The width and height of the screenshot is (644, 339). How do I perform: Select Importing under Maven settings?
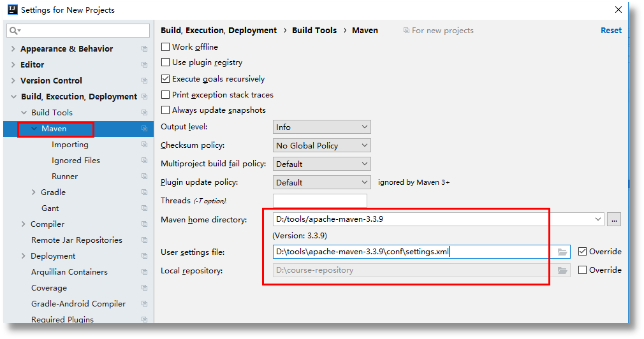[70, 145]
